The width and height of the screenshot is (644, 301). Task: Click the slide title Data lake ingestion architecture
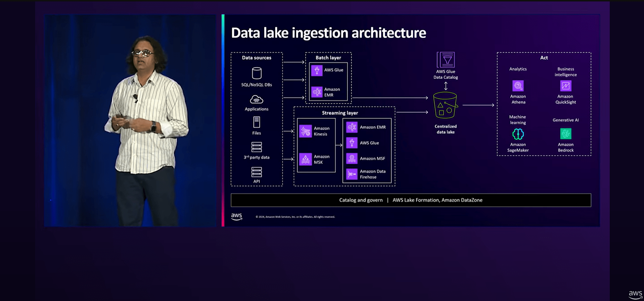point(328,33)
